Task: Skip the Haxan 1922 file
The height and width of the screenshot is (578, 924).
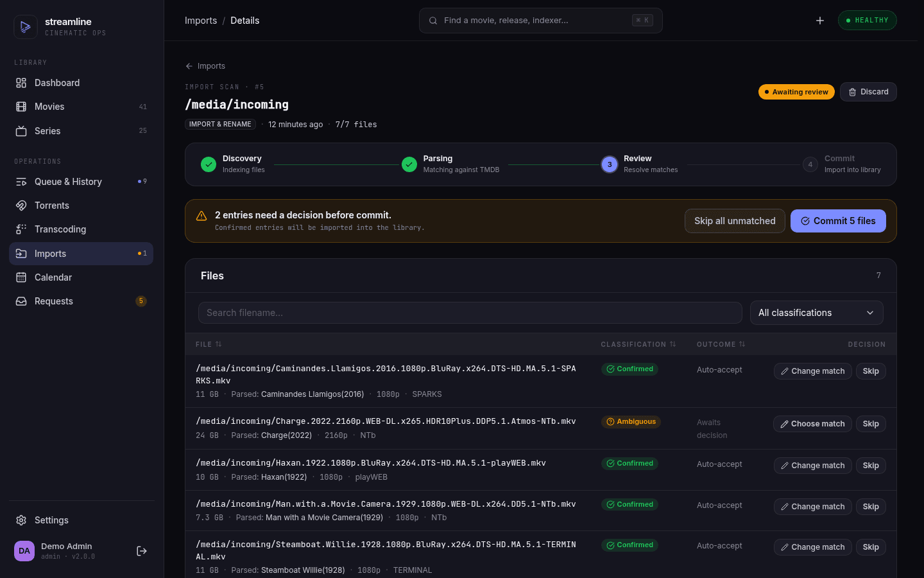Action: [871, 466]
